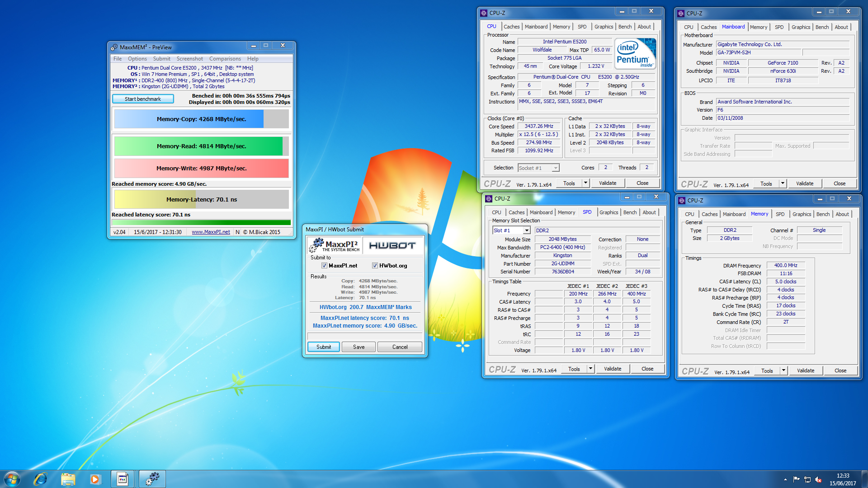Click the title icon of the CPU-Z SPD window

point(489,198)
